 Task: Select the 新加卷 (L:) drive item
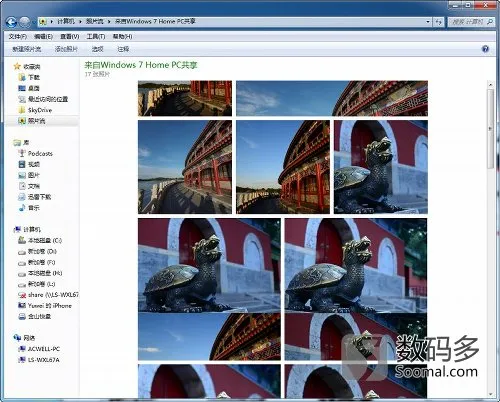click(x=37, y=284)
